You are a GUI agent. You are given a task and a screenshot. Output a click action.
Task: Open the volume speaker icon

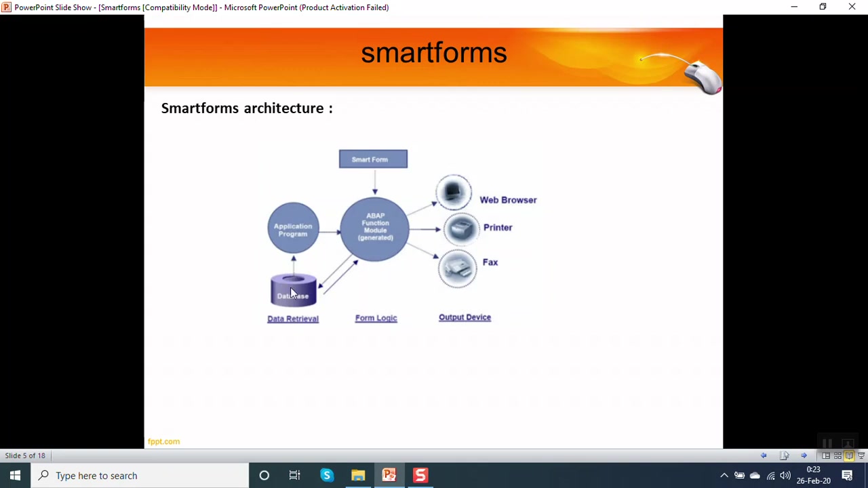pyautogui.click(x=785, y=476)
